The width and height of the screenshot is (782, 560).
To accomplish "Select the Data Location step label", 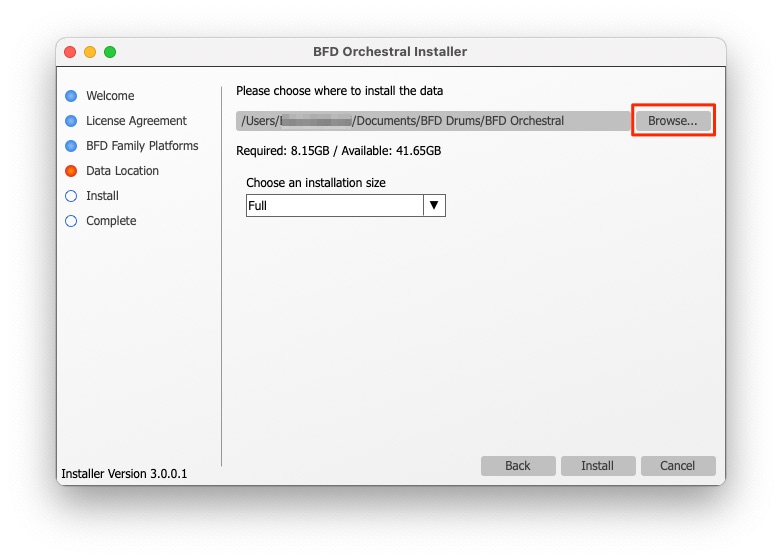I will pyautogui.click(x=122, y=171).
